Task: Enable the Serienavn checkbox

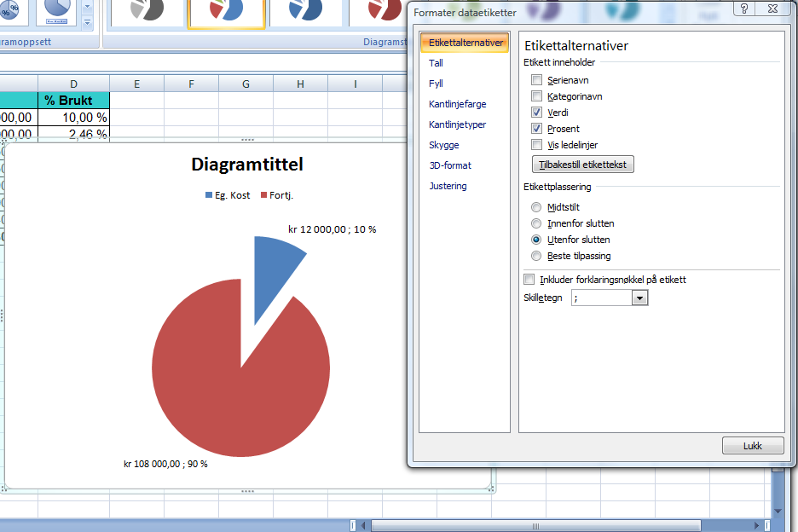Action: click(536, 80)
